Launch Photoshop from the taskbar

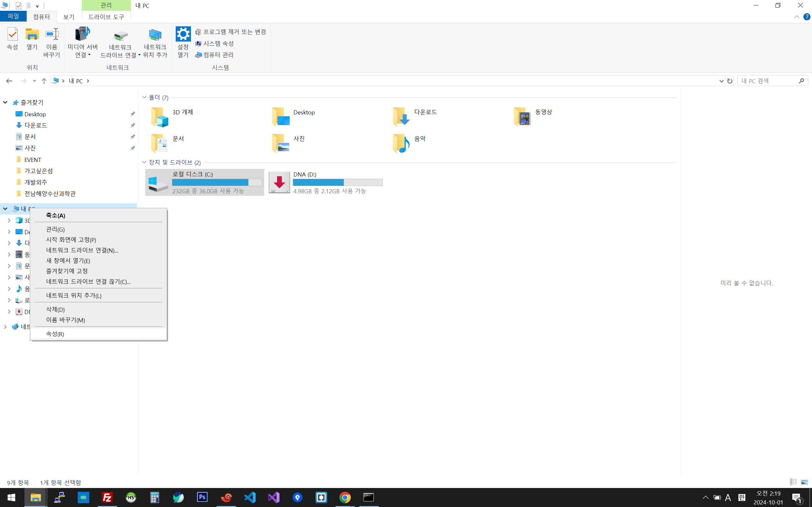point(202,497)
